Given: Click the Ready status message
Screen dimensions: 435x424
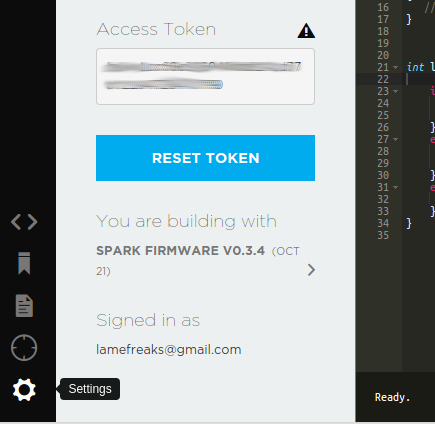Looking at the screenshot, I should tap(392, 397).
